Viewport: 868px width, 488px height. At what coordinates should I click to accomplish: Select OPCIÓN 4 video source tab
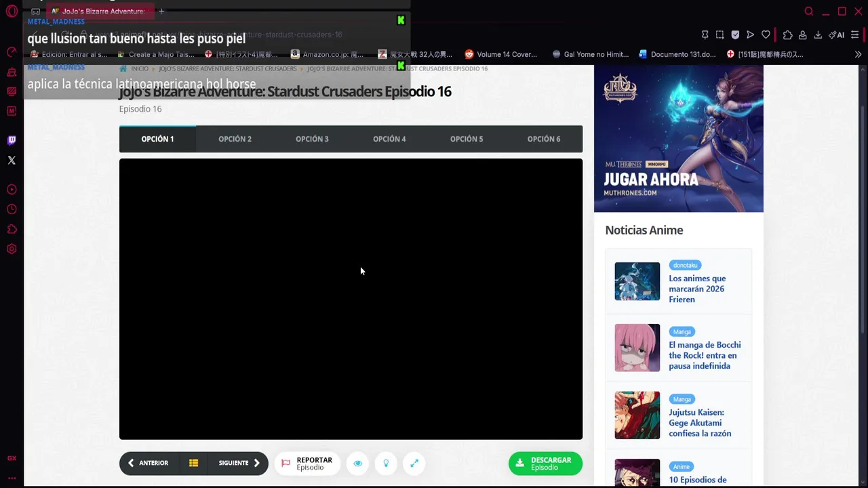point(389,139)
